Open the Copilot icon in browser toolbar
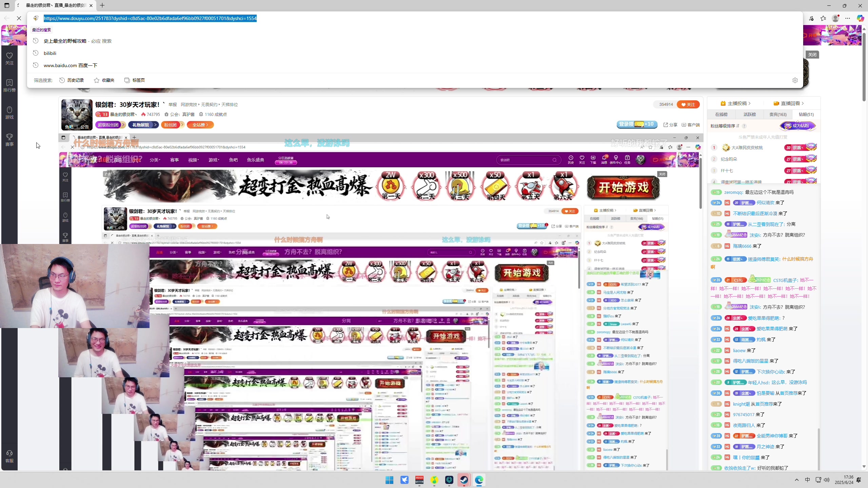The height and width of the screenshot is (488, 868). (x=860, y=18)
